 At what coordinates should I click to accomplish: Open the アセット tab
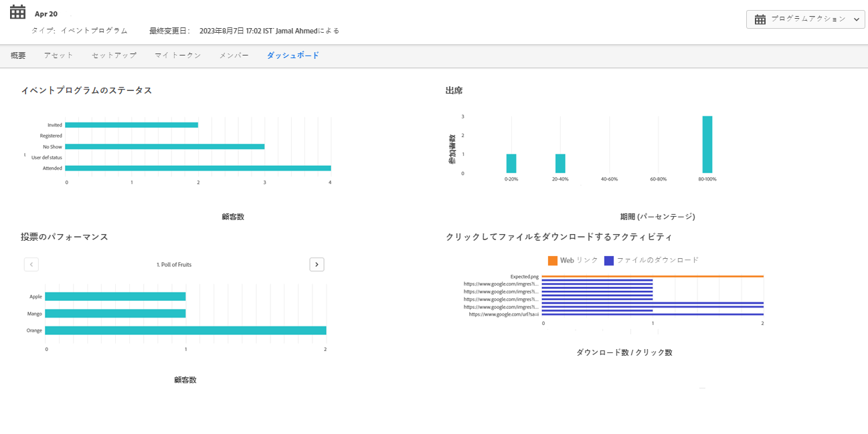pyautogui.click(x=58, y=56)
